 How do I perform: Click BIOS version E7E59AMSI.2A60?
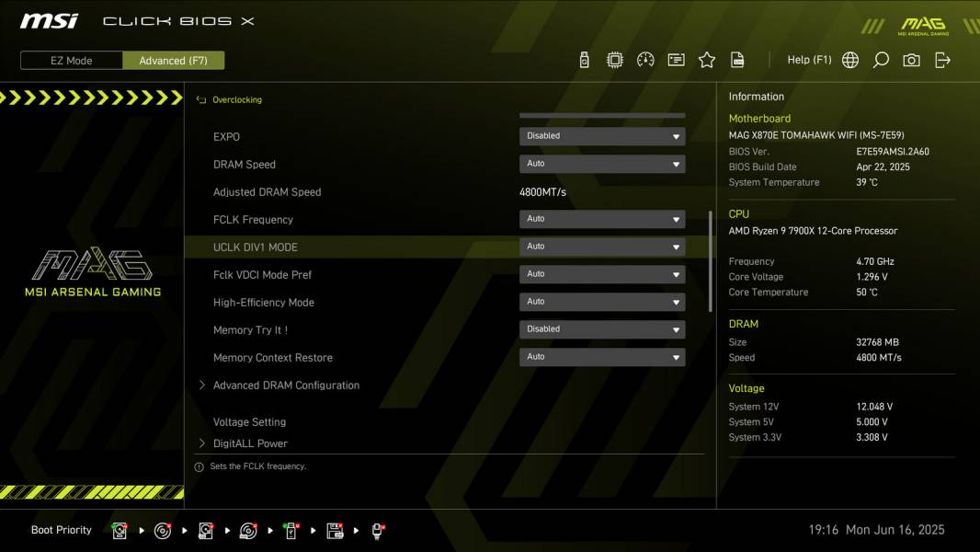click(x=893, y=151)
